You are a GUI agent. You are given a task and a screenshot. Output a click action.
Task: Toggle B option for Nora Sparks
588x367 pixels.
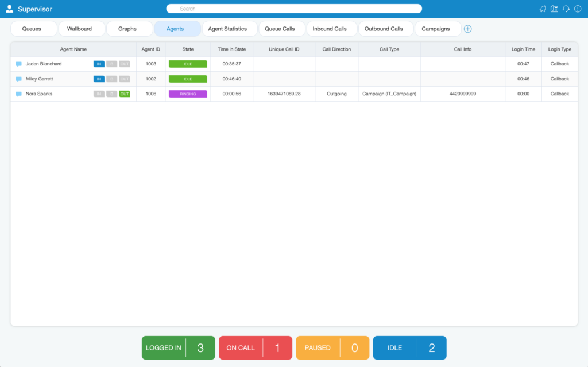[x=111, y=94]
